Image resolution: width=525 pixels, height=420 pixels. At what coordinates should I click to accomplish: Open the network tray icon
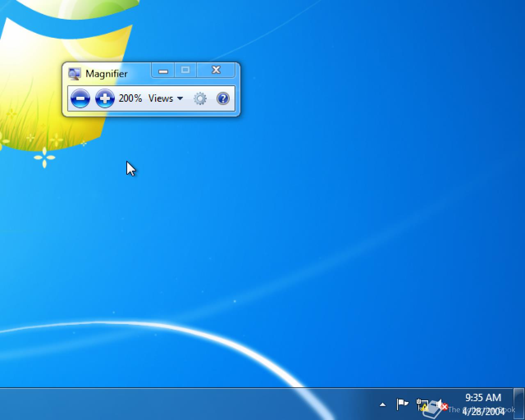pos(422,405)
